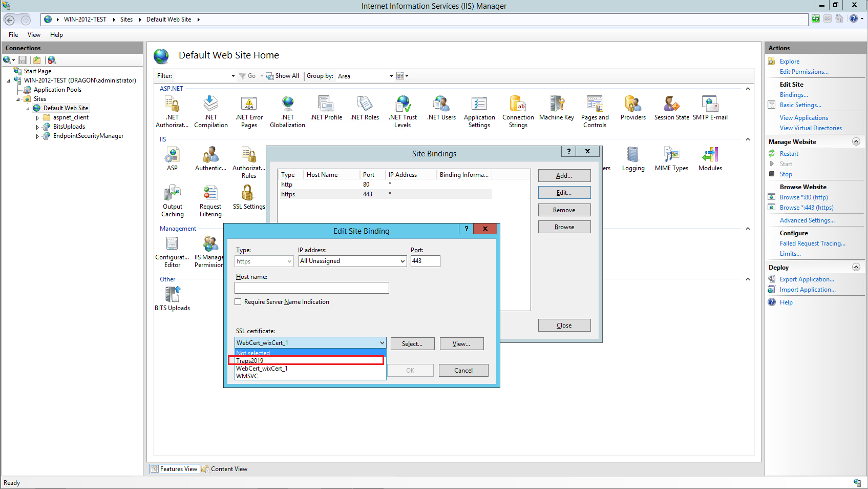868x489 pixels.
Task: Select the https binding row
Action: tap(384, 194)
